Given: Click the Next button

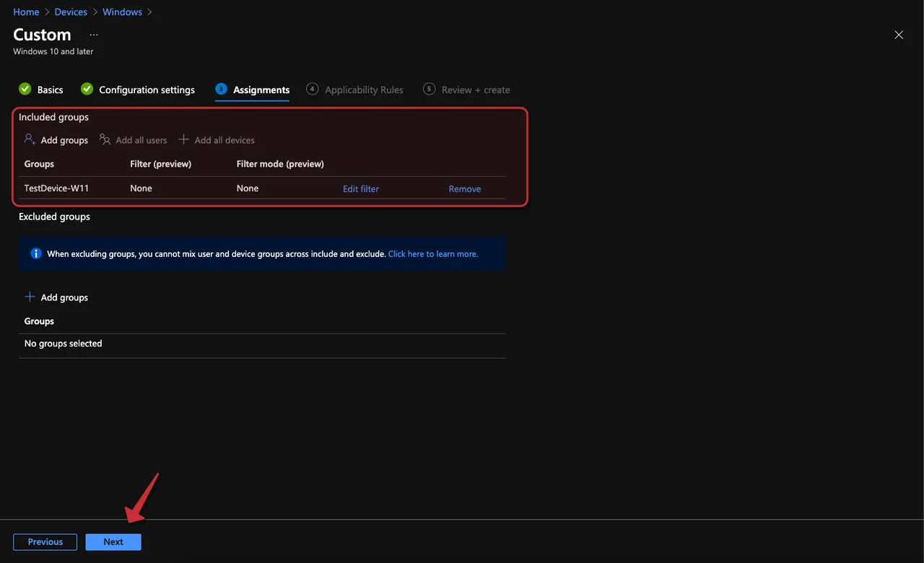Looking at the screenshot, I should [113, 542].
